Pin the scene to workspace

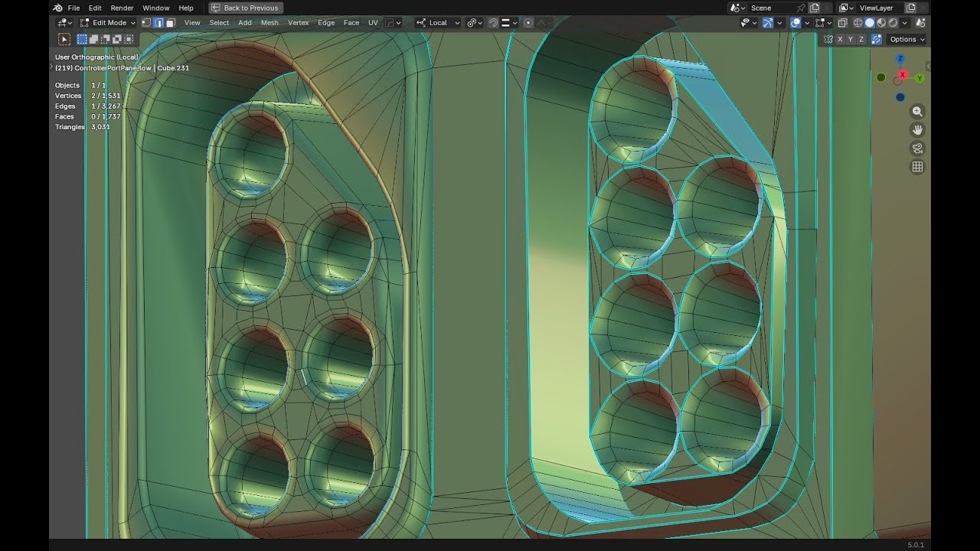pyautogui.click(x=801, y=8)
